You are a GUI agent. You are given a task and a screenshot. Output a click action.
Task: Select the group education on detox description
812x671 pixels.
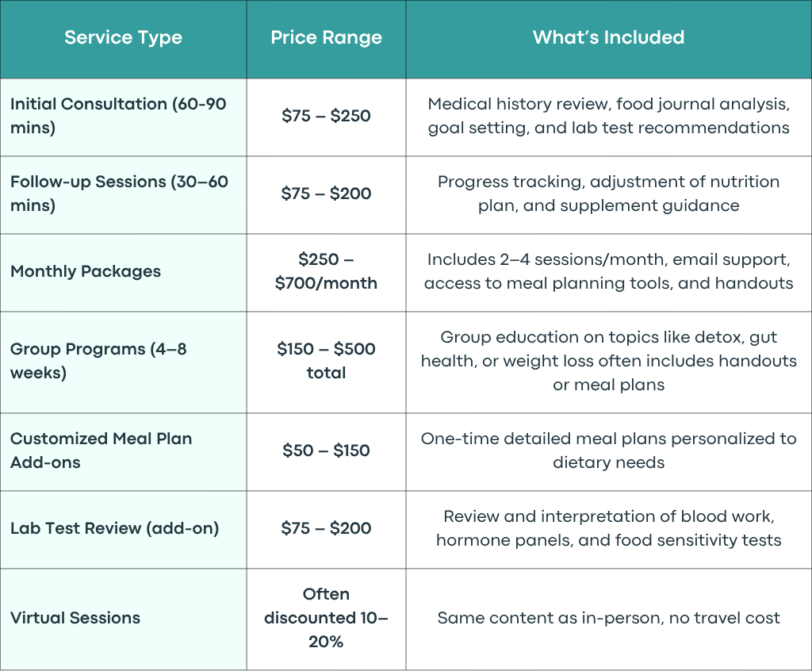coord(608,361)
